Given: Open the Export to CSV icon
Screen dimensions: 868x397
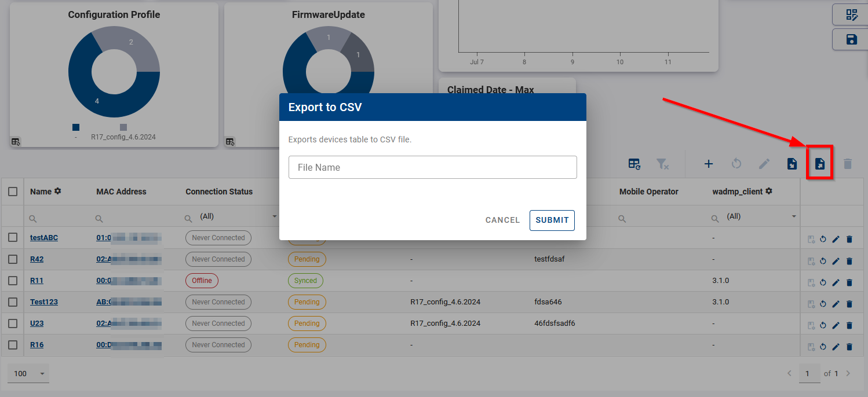Looking at the screenshot, I should click(819, 164).
